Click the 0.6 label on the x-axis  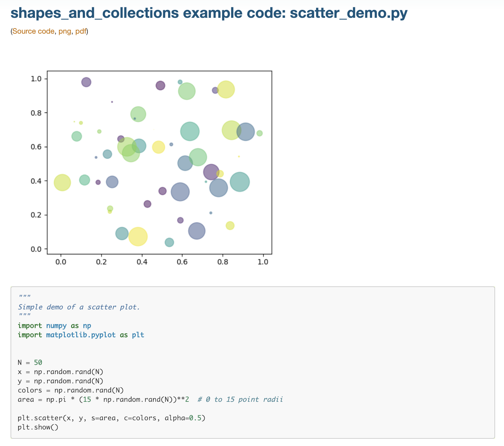tap(182, 262)
